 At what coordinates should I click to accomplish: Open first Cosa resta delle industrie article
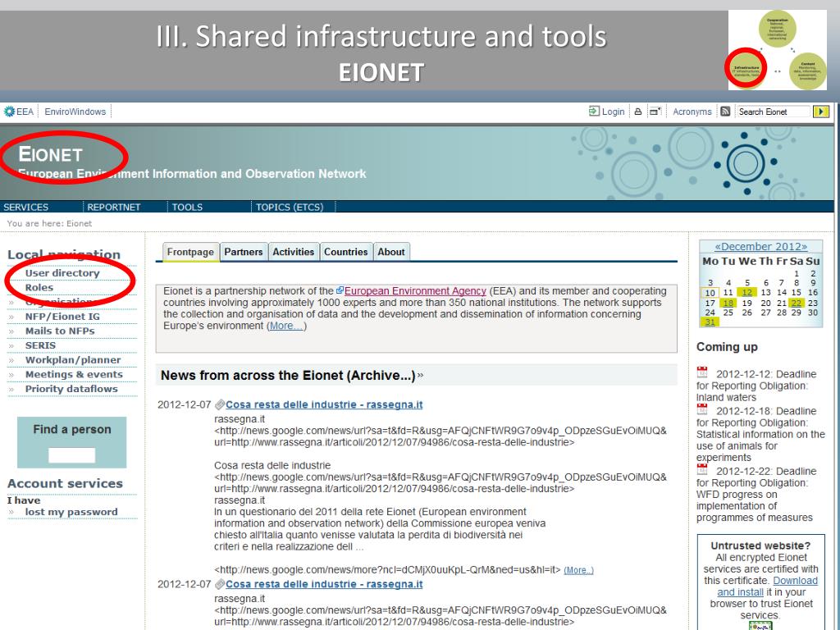324,404
